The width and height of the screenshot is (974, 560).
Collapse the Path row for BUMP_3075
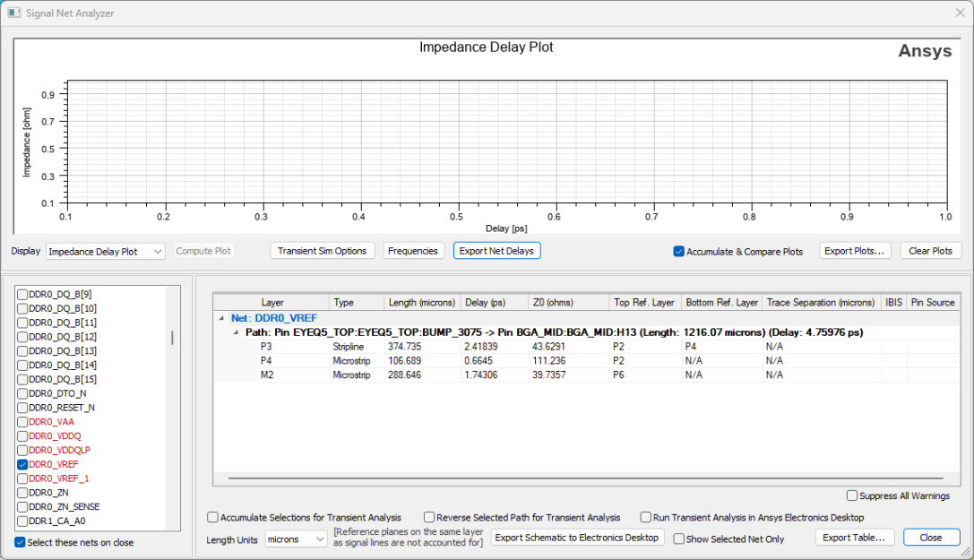(235, 331)
